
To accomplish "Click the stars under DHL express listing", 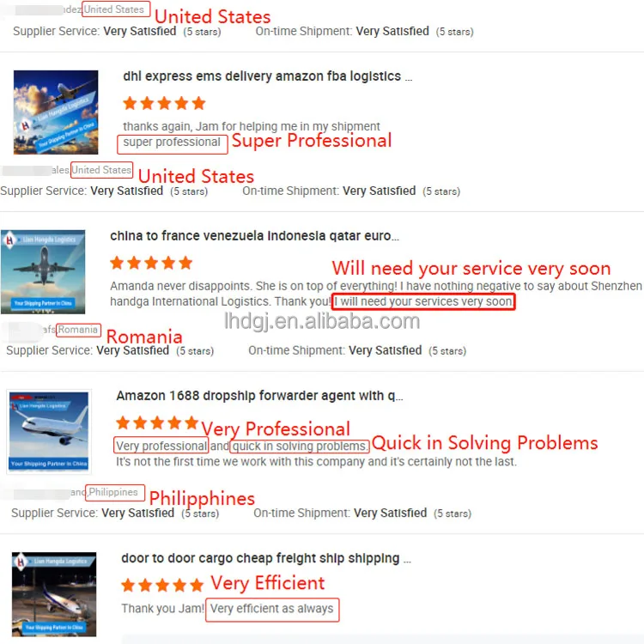I will tap(164, 103).
